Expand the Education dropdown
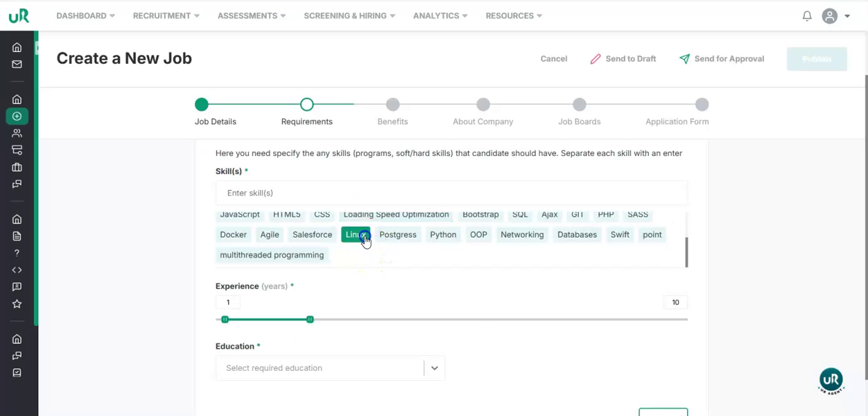868x416 pixels. [434, 368]
